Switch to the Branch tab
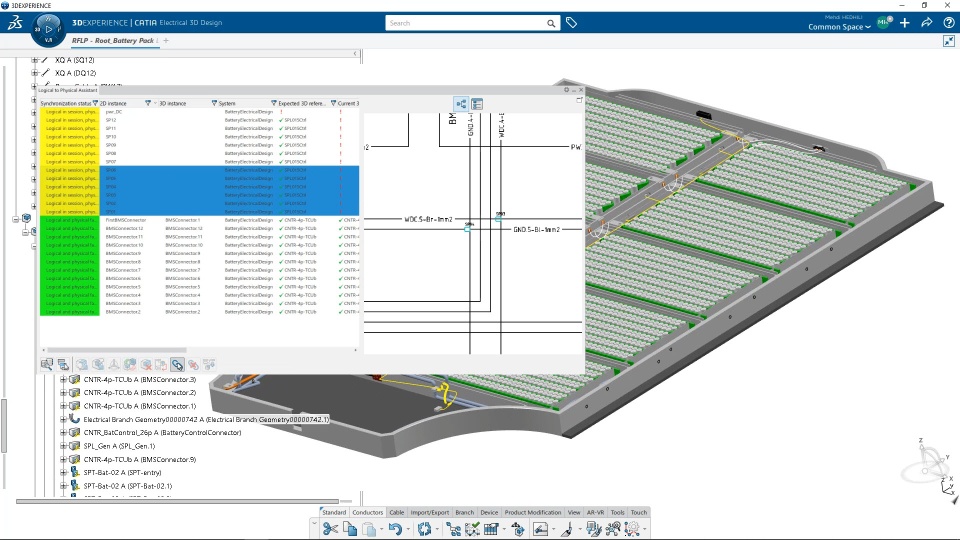Image resolution: width=960 pixels, height=540 pixels. point(465,512)
